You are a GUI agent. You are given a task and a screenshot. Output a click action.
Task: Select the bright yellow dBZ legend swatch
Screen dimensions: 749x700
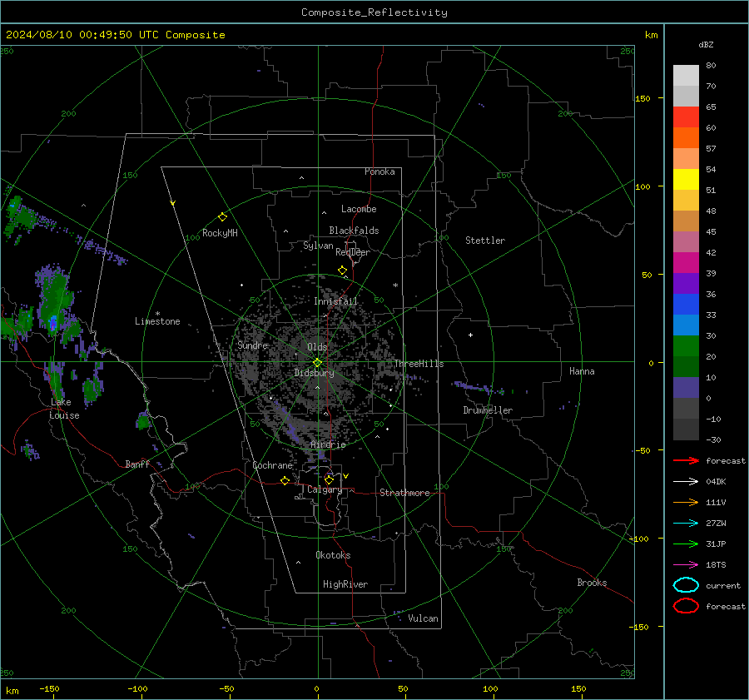686,179
